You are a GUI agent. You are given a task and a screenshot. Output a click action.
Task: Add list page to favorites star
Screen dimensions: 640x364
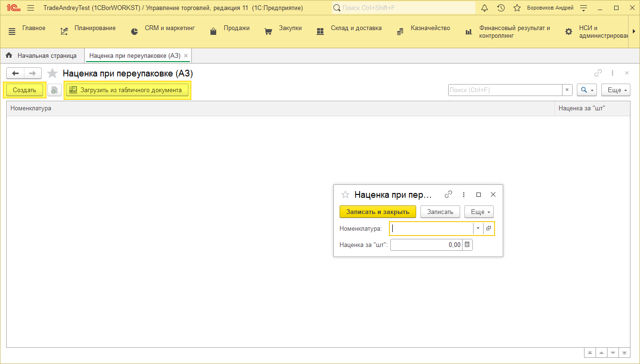(53, 74)
